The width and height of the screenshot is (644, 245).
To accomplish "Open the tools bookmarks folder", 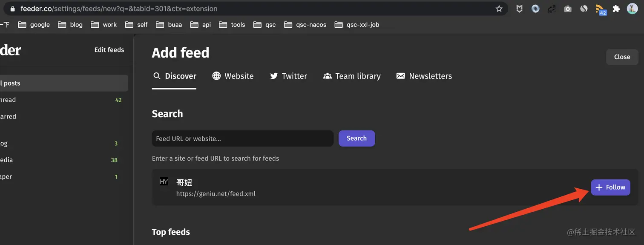I will click(x=232, y=25).
